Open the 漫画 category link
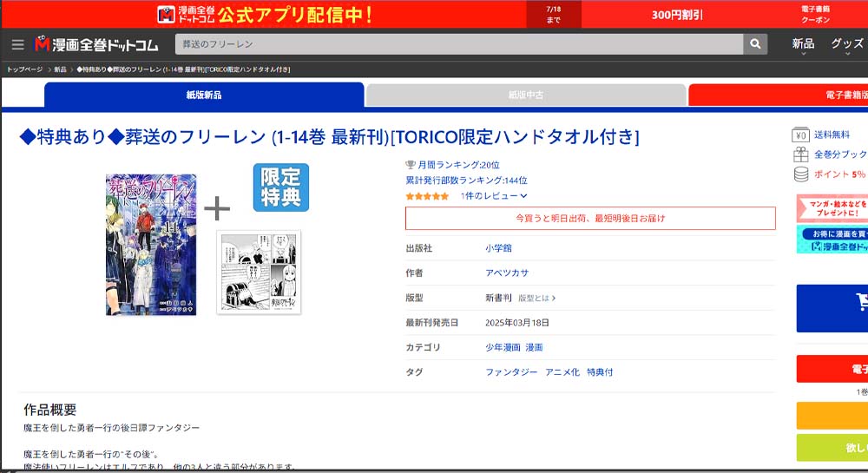Screen dimensions: 868x473 coord(534,347)
